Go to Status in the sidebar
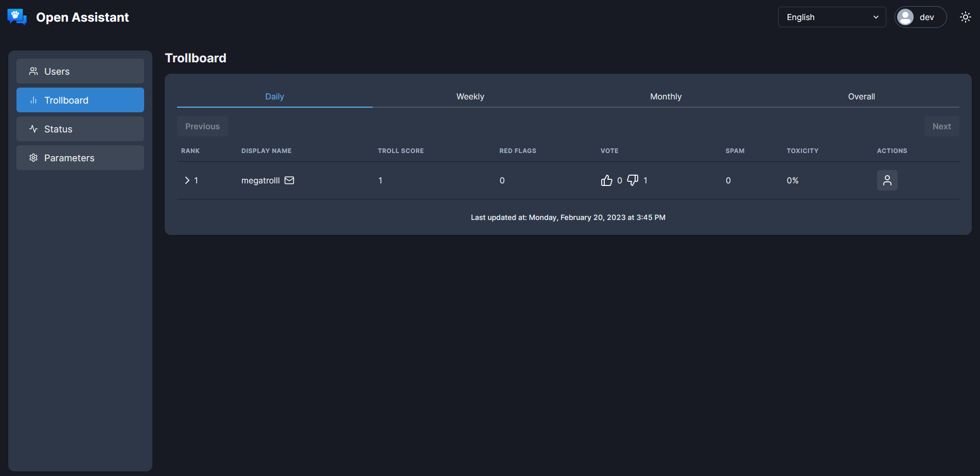 [80, 129]
